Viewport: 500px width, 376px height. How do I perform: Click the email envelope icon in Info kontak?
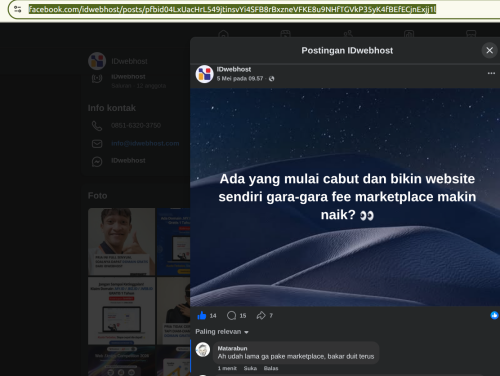(x=97, y=144)
